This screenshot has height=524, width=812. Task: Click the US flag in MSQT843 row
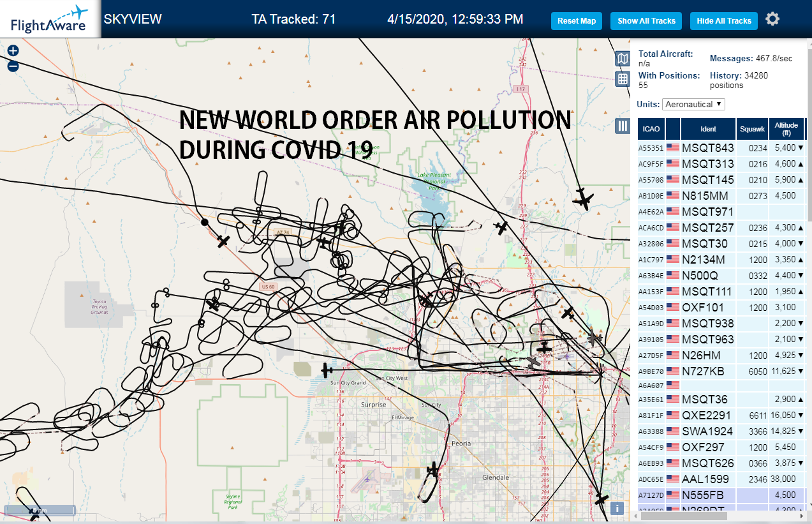(x=673, y=148)
